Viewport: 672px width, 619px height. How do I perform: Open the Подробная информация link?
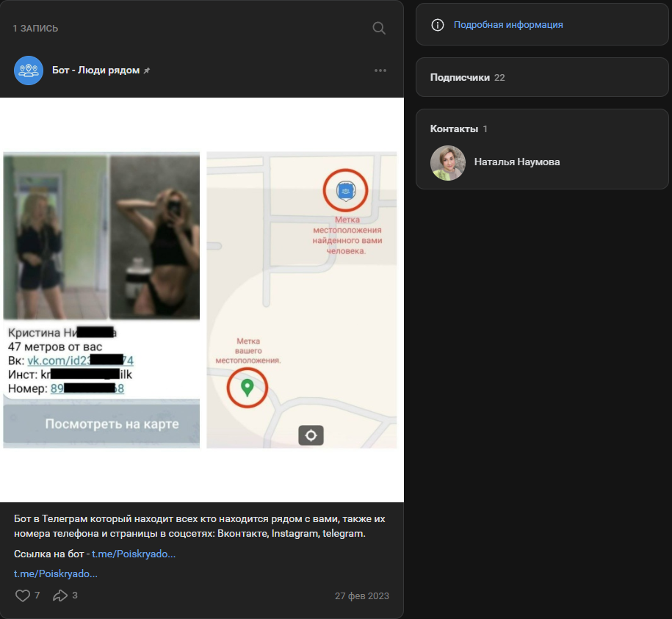pos(508,25)
